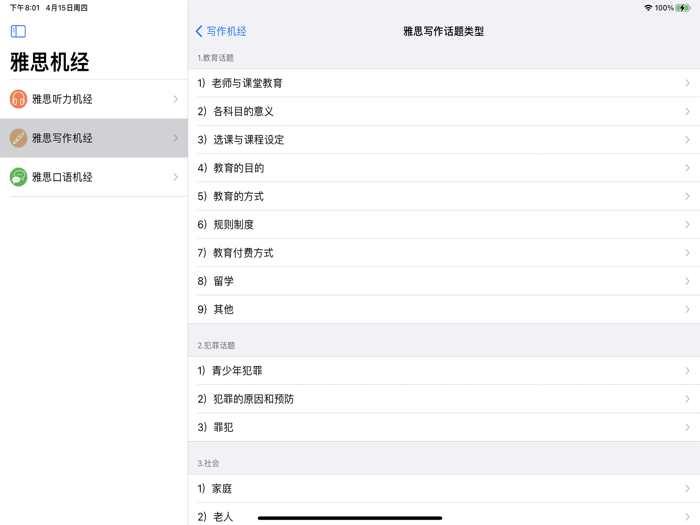Click chevron on 教育的目的 row
This screenshot has width=700, height=525.
(x=688, y=168)
